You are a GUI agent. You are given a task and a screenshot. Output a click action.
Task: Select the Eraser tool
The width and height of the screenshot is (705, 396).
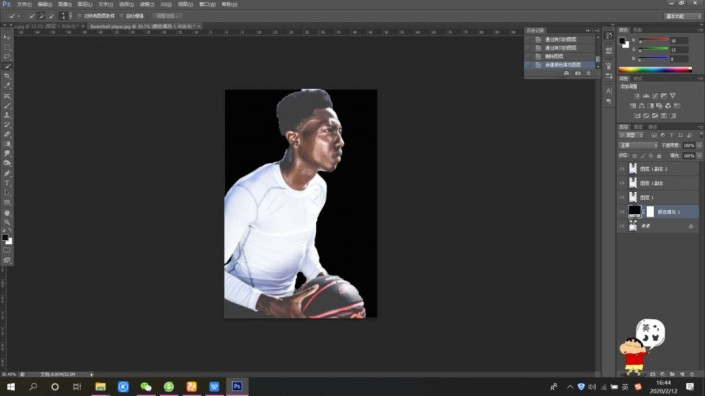pyautogui.click(x=7, y=134)
